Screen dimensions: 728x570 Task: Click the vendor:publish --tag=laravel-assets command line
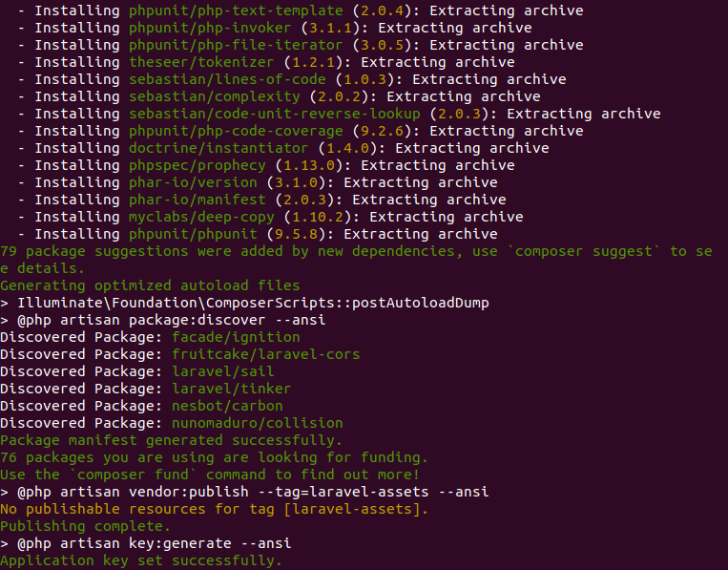coord(244,492)
